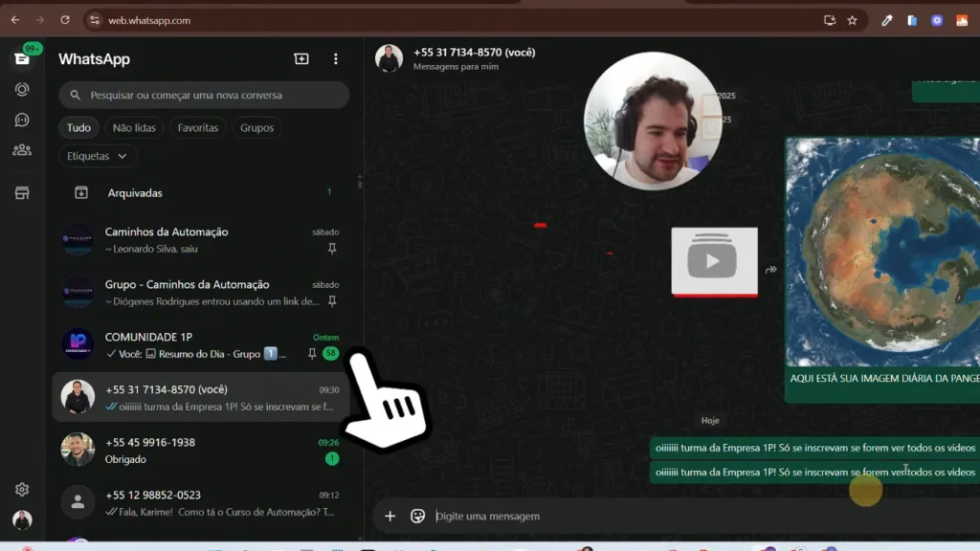Click the new chat icon
This screenshot has height=551, width=980.
pos(301,59)
